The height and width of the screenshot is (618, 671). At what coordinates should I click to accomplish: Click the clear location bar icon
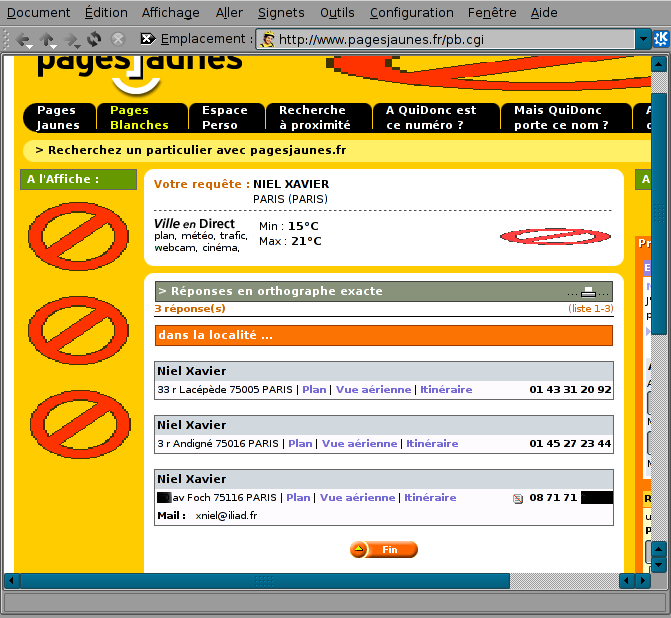pos(147,39)
